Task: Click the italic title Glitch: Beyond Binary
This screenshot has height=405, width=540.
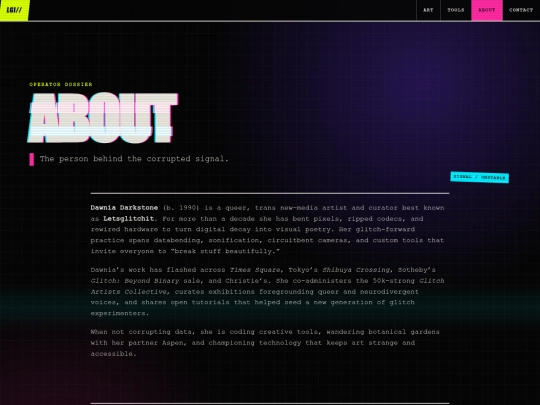Action: [135, 281]
